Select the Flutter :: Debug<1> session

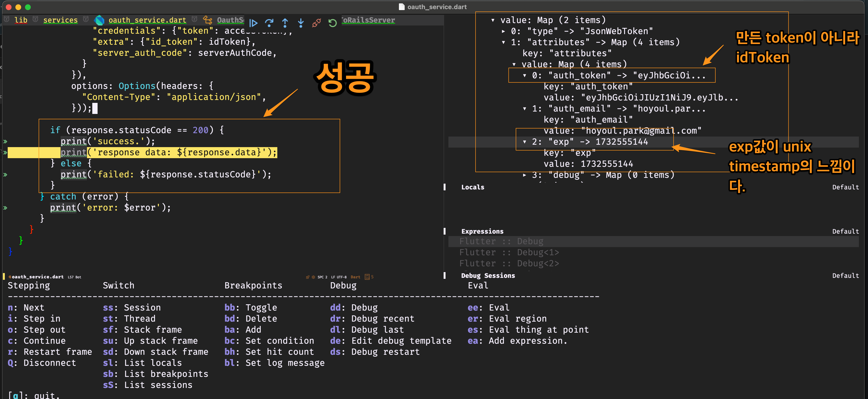(509, 252)
